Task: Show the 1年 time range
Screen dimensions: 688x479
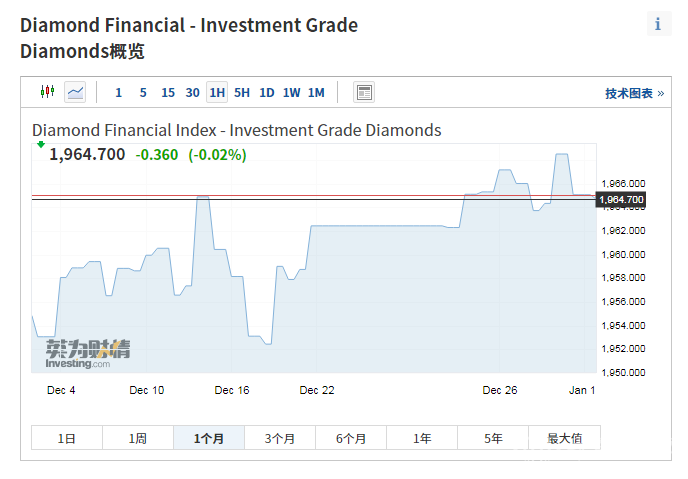Action: click(x=422, y=438)
